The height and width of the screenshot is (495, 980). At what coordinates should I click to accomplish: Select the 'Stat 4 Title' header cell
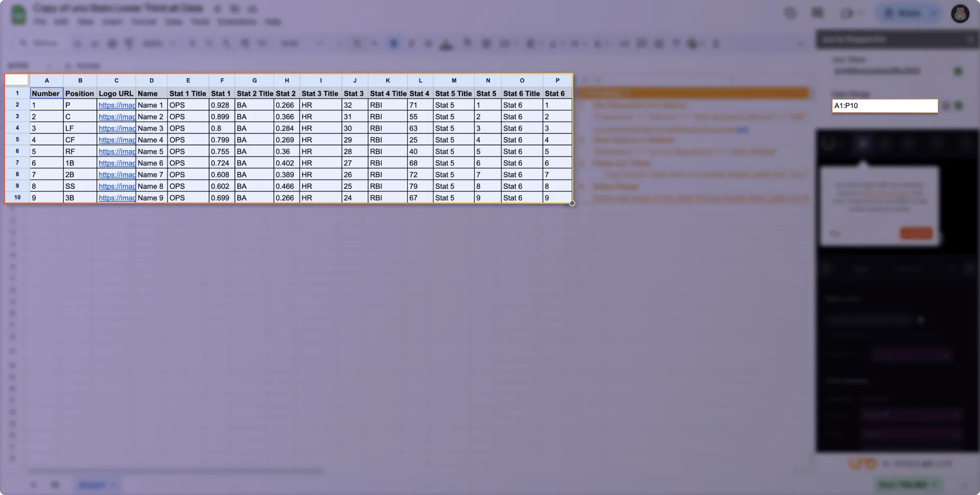(388, 93)
